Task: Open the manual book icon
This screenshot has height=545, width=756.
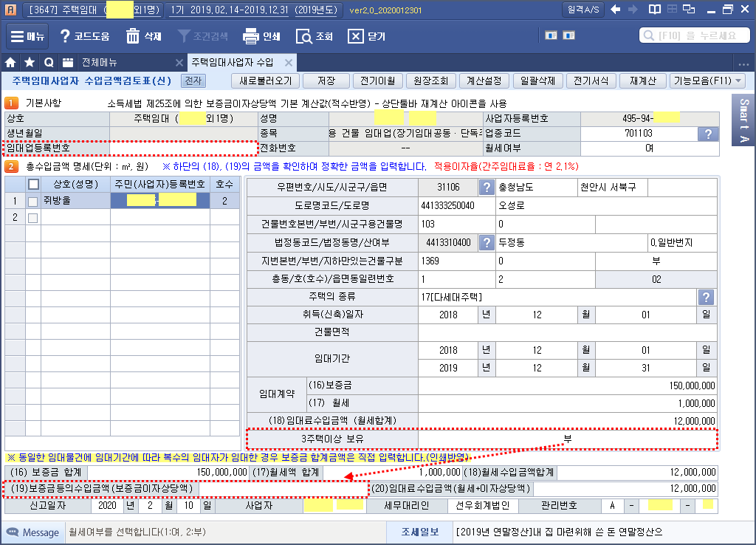Action: tap(654, 10)
